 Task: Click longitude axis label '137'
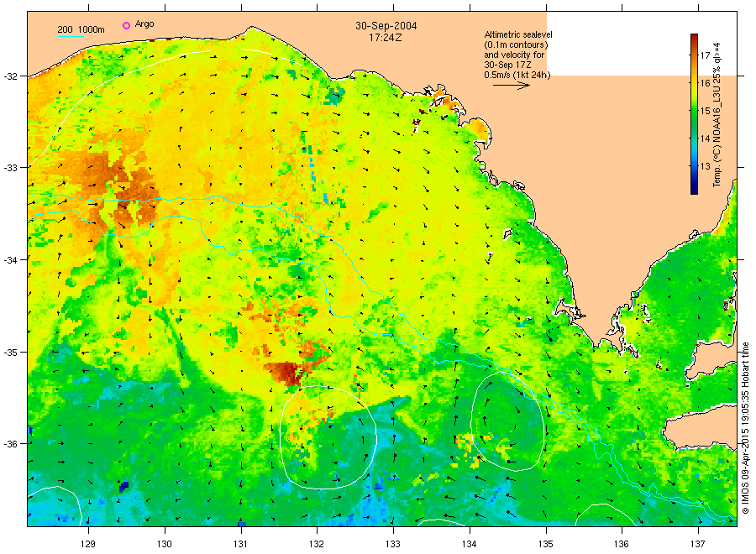pyautogui.click(x=698, y=544)
